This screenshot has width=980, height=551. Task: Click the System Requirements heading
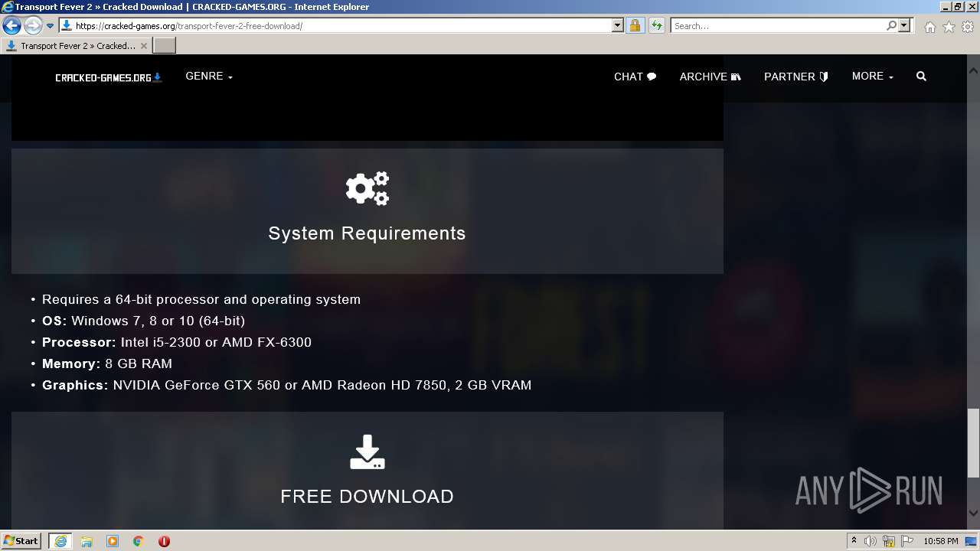(x=367, y=233)
